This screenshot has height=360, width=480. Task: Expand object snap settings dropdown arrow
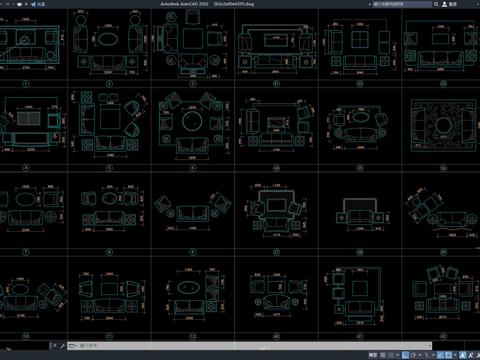click(455, 355)
